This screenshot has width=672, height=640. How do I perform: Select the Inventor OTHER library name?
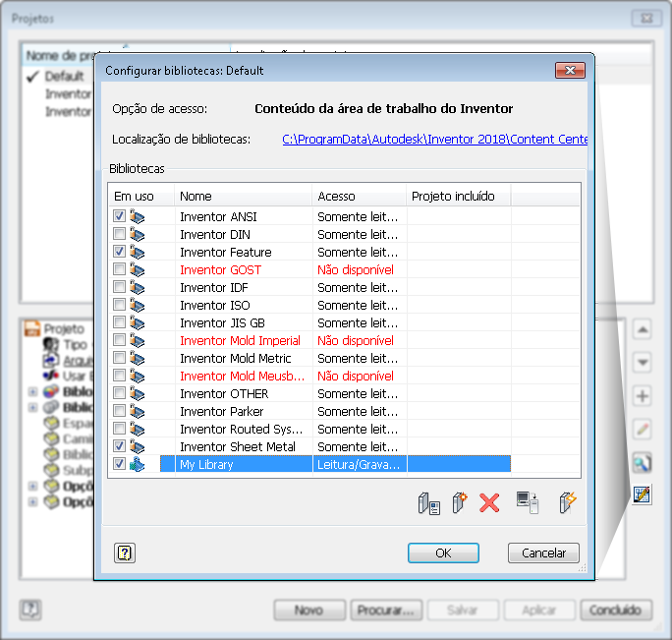point(224,394)
